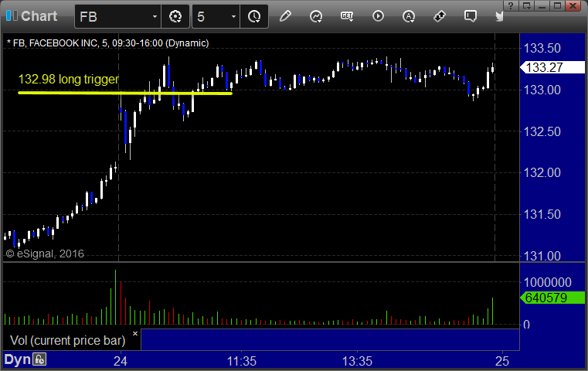Open the chart comment bubble icon
The height and width of the screenshot is (371, 588).
471,16
